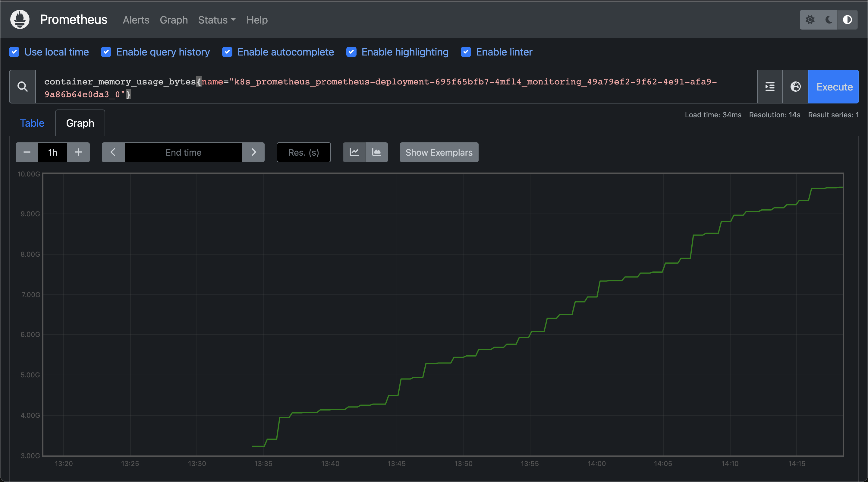
Task: Expand the End time selector
Action: (184, 152)
